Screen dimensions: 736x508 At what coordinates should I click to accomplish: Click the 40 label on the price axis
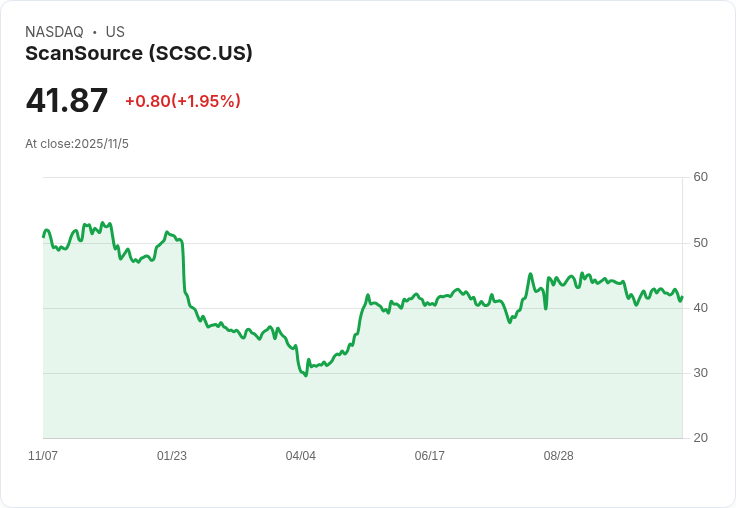(x=701, y=308)
